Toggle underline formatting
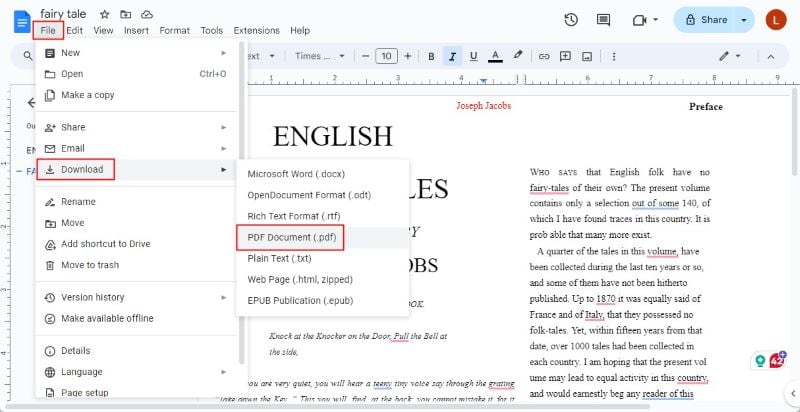The height and width of the screenshot is (412, 800). [473, 56]
